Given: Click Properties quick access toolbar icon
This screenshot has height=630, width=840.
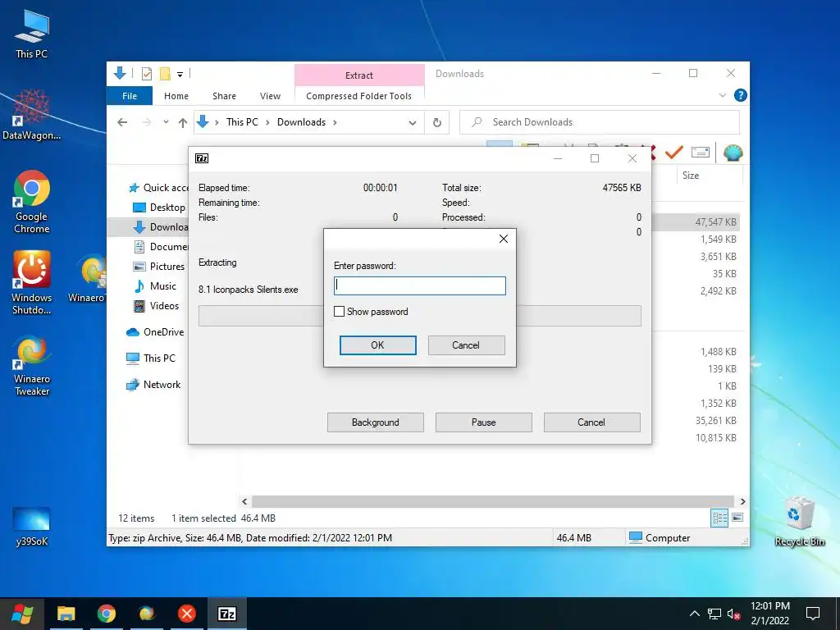Looking at the screenshot, I should (x=147, y=74).
